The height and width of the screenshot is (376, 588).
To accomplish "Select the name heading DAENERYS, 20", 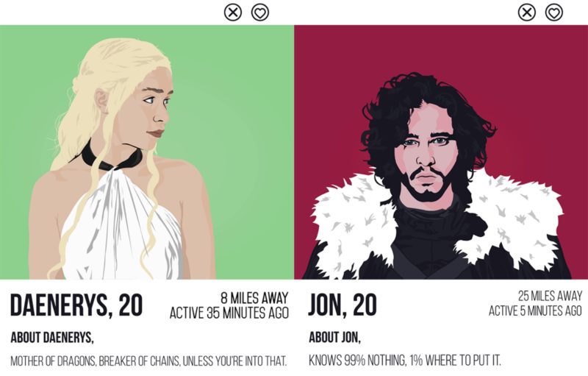I will coord(76,305).
